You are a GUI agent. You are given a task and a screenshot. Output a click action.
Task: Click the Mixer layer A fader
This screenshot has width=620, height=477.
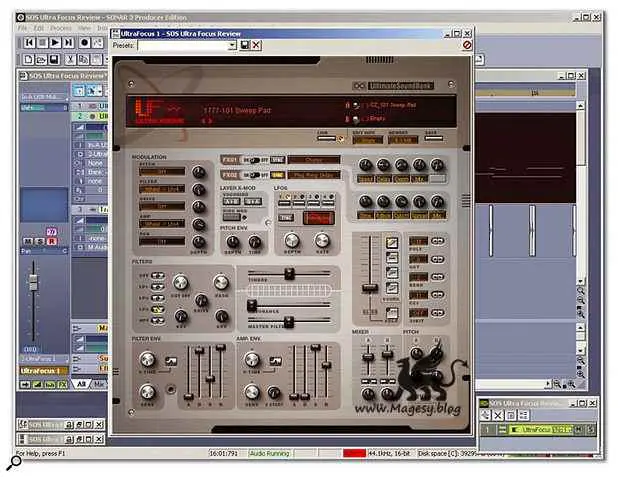pos(368,356)
